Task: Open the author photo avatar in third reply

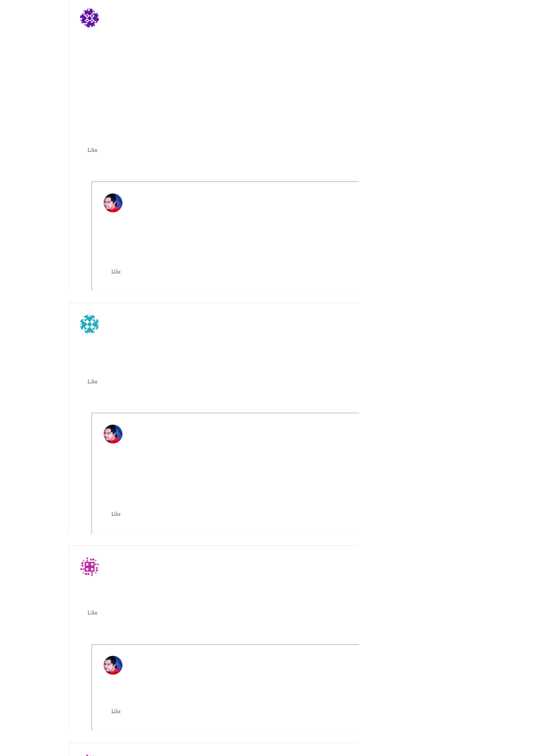Action: 113,665
